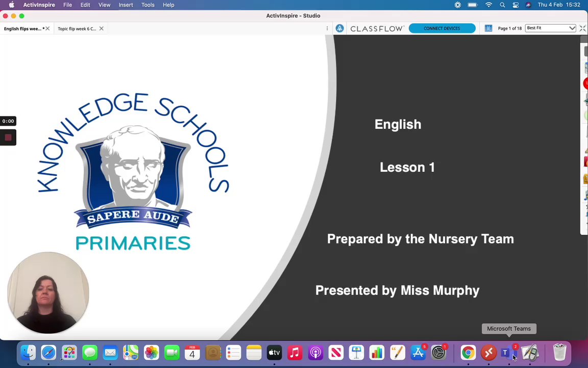The image size is (588, 368).
Task: Open Reminders from the dock
Action: 233,353
